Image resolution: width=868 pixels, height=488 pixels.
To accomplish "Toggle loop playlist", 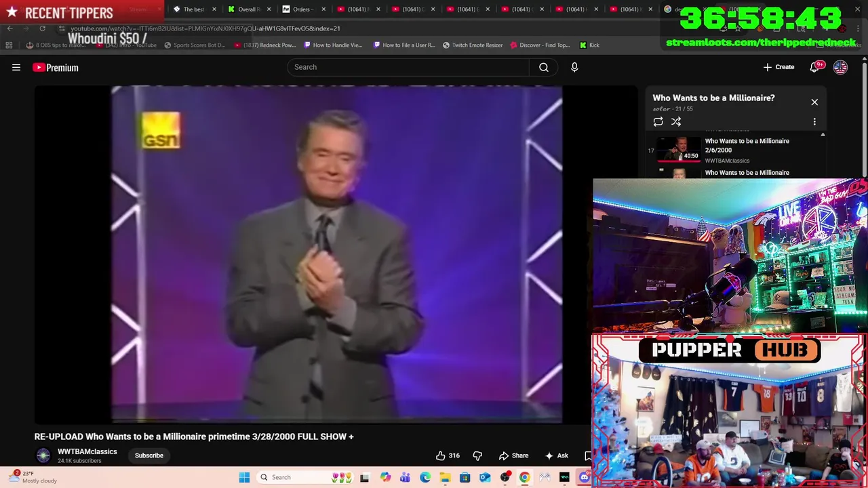I will coord(658,121).
